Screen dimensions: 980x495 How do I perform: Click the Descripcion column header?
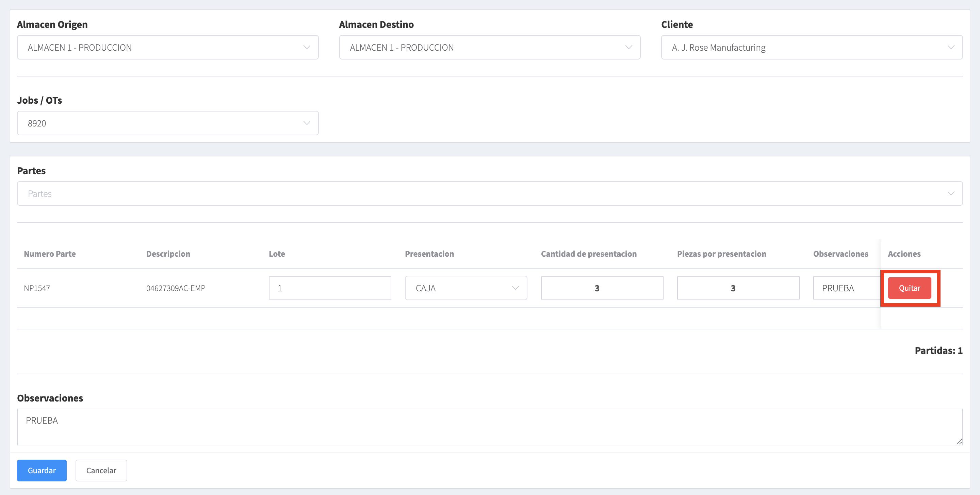[x=168, y=254]
